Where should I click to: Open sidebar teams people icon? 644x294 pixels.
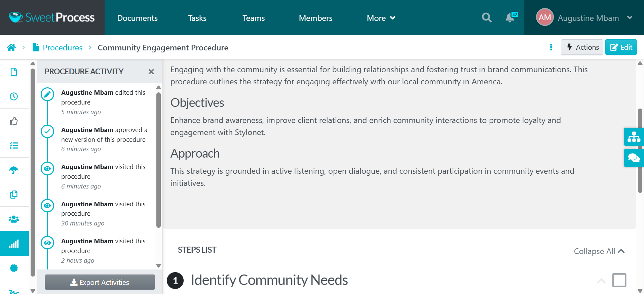[14, 219]
